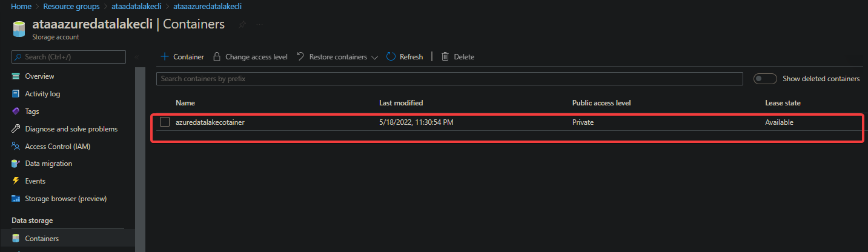The image size is (868, 252).
Task: Click the circular Refresh icon
Action: point(391,56)
